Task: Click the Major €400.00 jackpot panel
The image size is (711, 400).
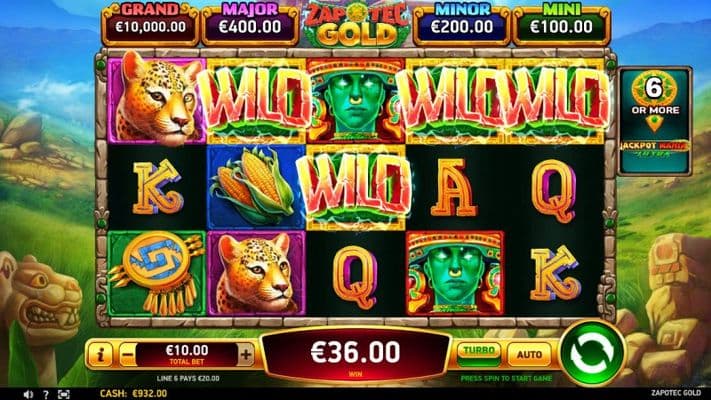Action: pos(250,24)
